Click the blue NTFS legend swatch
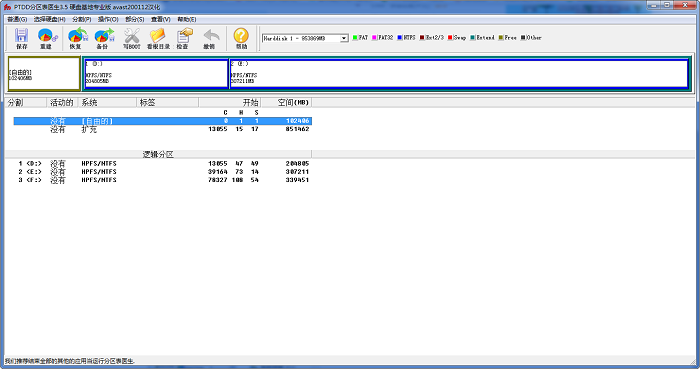This screenshot has width=700, height=369. point(400,37)
